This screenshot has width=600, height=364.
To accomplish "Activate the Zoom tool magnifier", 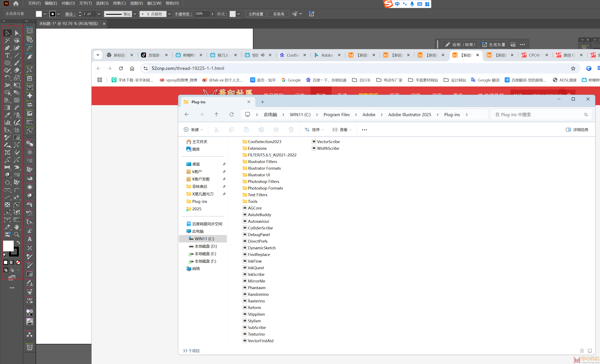I will 17,234.
